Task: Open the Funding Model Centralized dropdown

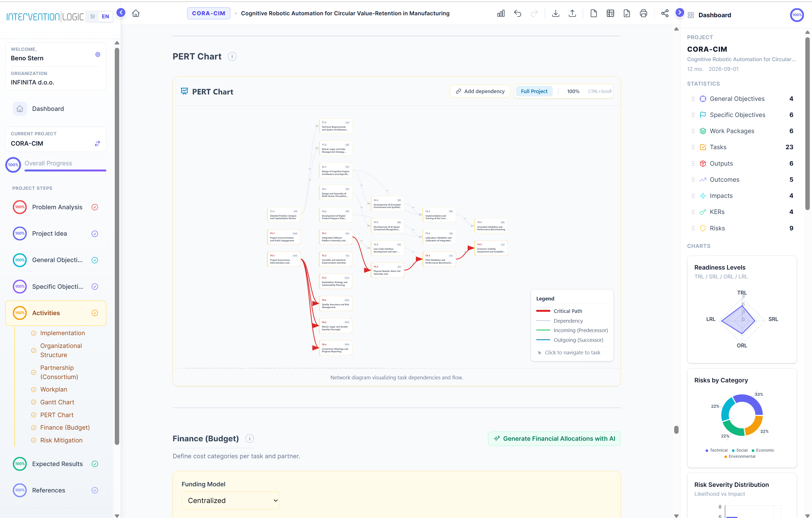Action: point(231,500)
